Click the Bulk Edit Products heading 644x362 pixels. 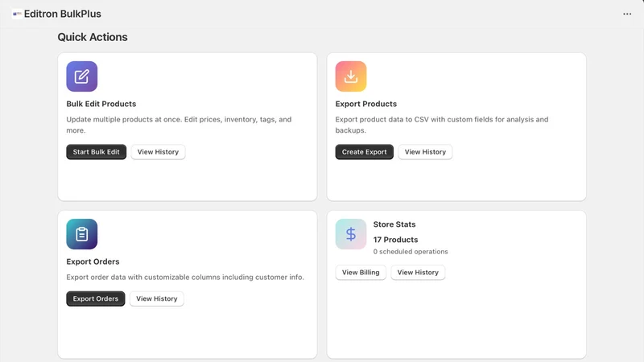(101, 104)
